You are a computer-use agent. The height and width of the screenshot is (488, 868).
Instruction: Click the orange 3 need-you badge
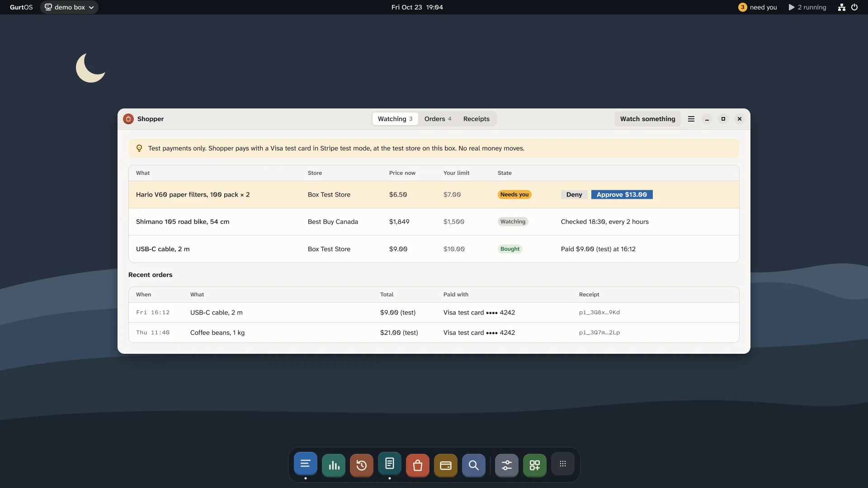[742, 7]
